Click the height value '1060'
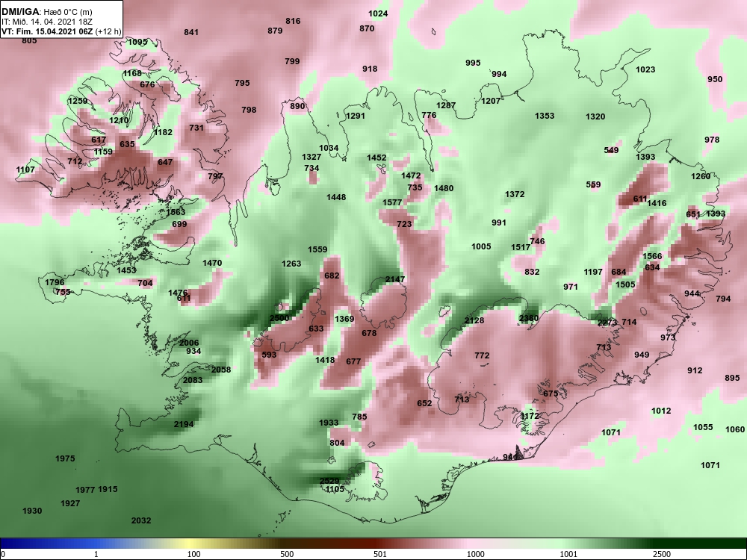This screenshot has width=747, height=560. pyautogui.click(x=735, y=429)
